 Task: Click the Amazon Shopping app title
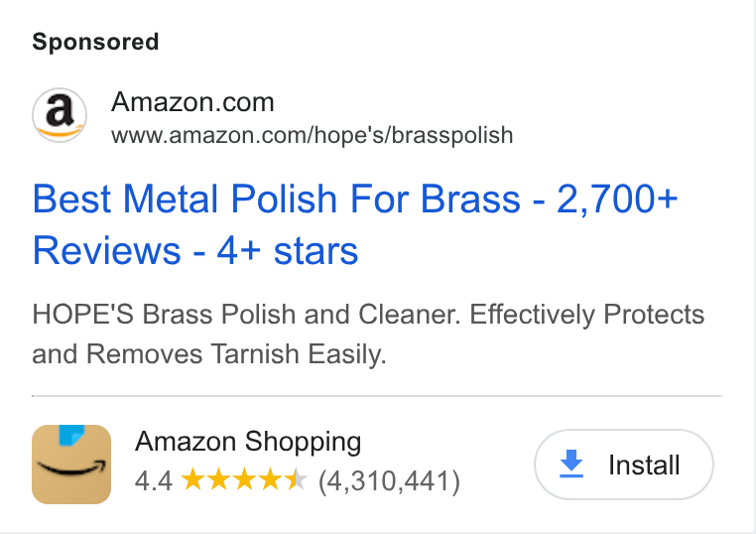(248, 442)
